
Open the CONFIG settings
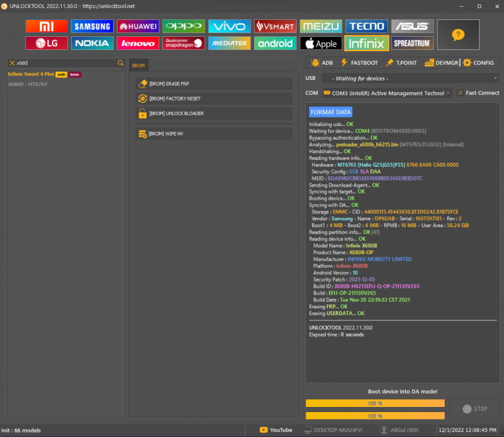(478, 62)
